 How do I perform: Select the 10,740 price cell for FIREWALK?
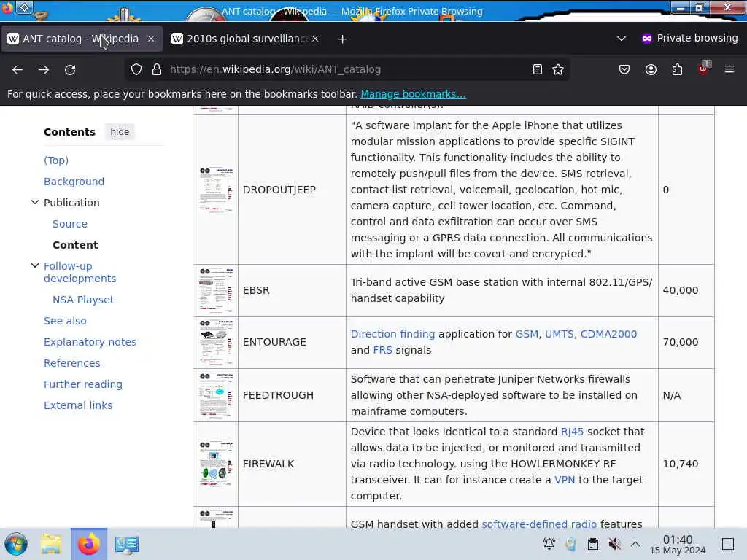(686, 464)
